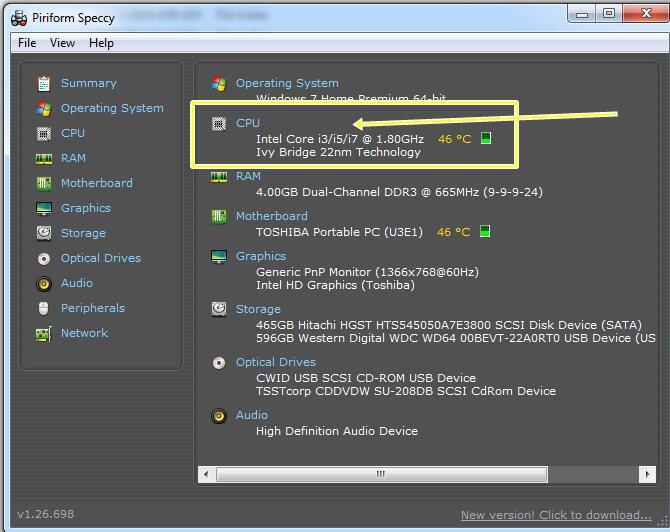Click the CPU chip icon in sidebar
The image size is (670, 532).
44,134
